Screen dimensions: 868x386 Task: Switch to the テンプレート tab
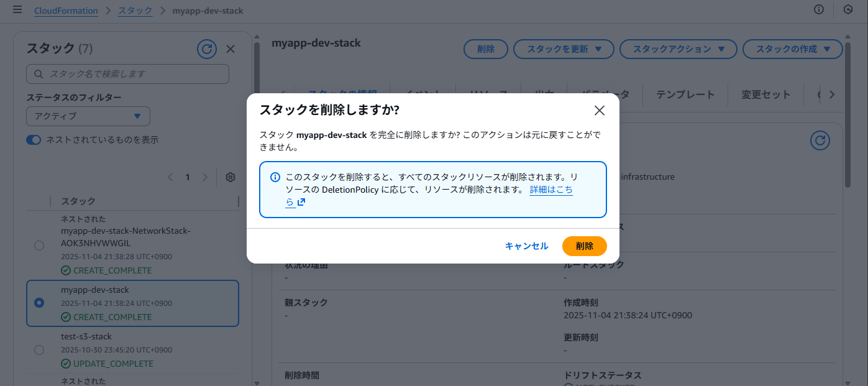point(685,94)
